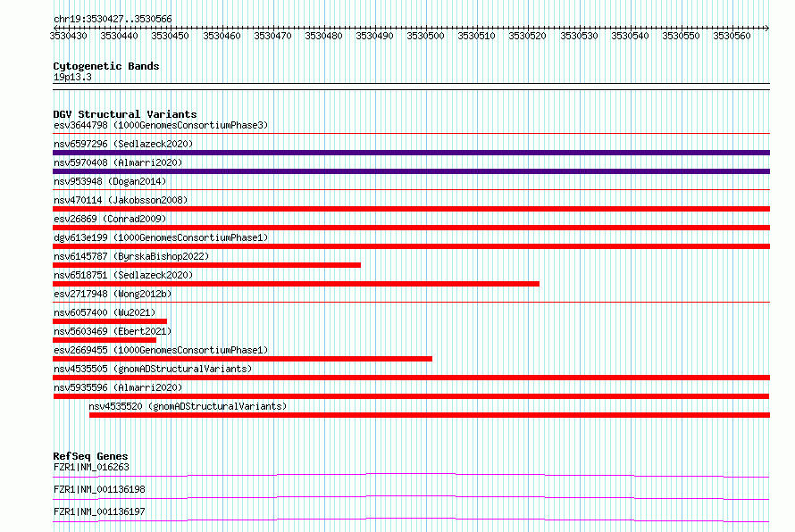Click the short red bar under nsv5603469
795x532 pixels.
coord(105,340)
